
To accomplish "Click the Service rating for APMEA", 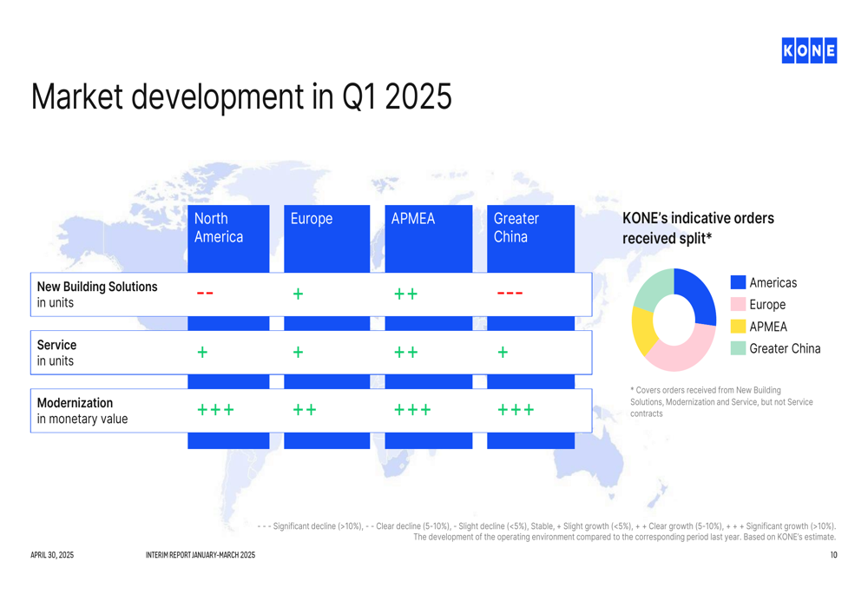I will pyautogui.click(x=405, y=352).
